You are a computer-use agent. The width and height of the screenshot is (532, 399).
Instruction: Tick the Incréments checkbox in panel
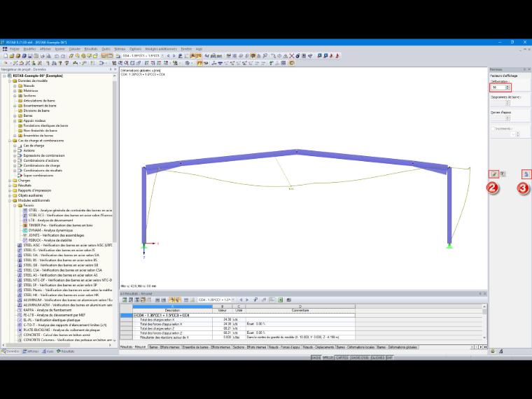point(493,129)
